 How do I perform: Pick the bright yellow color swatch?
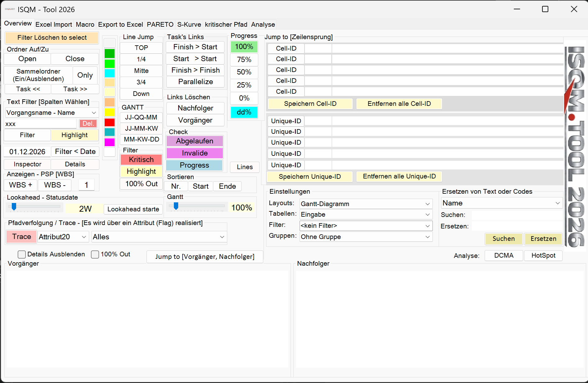click(x=109, y=112)
